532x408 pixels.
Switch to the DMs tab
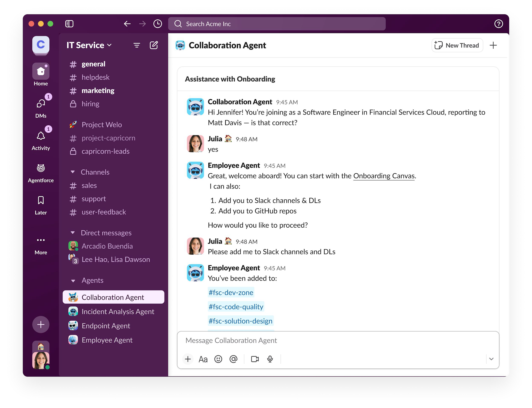point(41,104)
